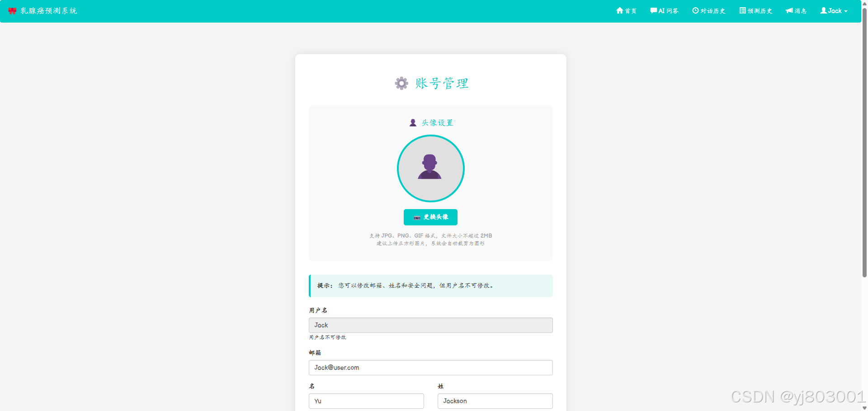Click the scrollbar down arrow

(864, 408)
